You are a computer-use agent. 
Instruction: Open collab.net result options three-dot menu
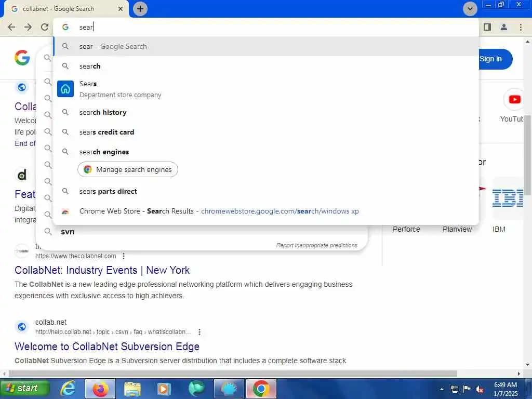199,332
